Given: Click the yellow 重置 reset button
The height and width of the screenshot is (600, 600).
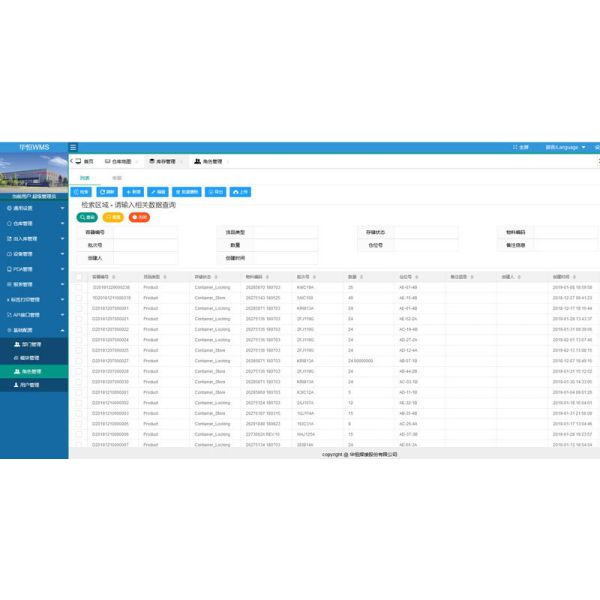Looking at the screenshot, I should [x=113, y=217].
